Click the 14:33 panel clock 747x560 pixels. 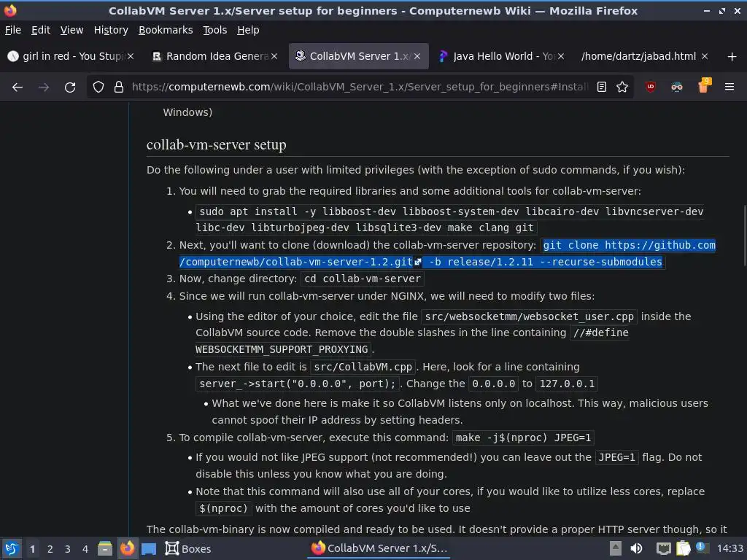[729, 548]
